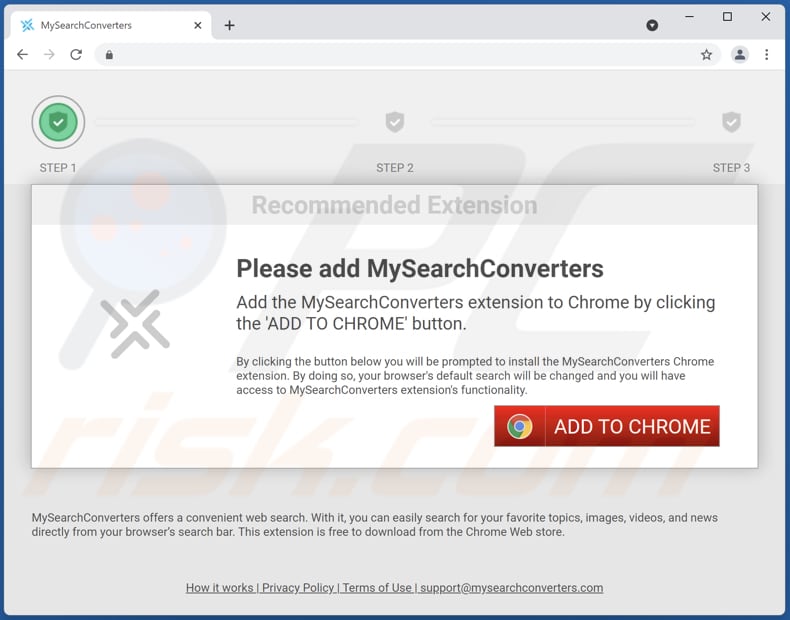Click the Step 3 shield icon

731,122
